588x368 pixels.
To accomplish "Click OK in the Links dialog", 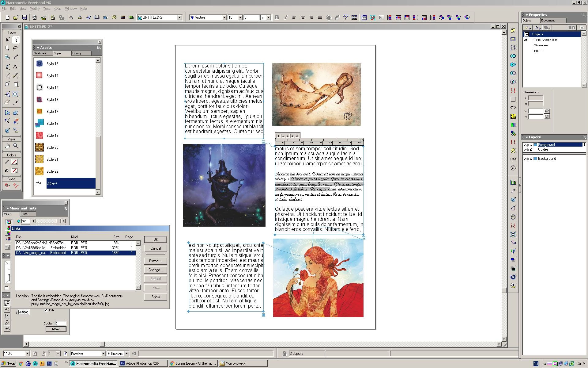I will click(x=156, y=240).
